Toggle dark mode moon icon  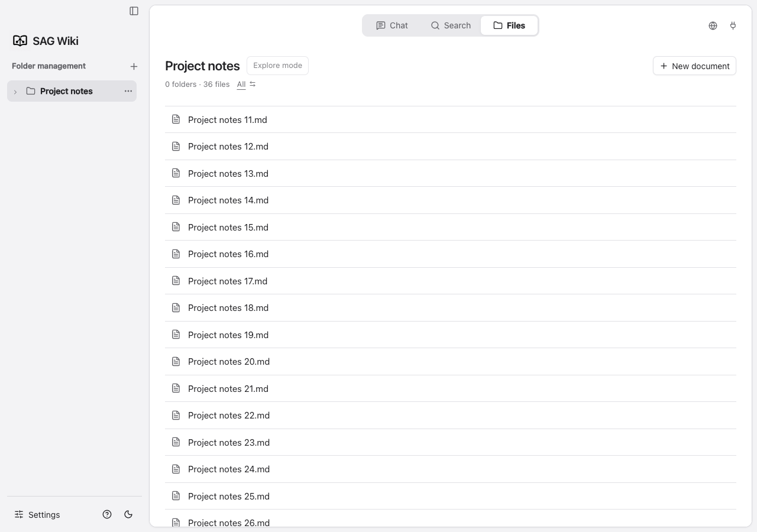click(x=128, y=514)
